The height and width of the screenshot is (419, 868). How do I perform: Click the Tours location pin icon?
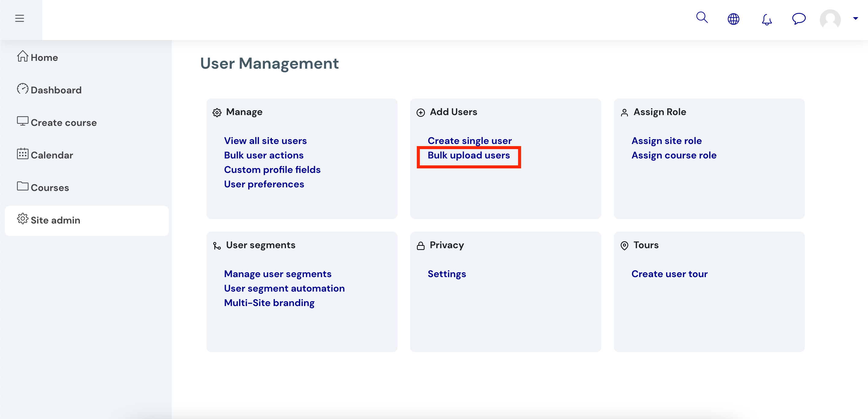pyautogui.click(x=624, y=246)
